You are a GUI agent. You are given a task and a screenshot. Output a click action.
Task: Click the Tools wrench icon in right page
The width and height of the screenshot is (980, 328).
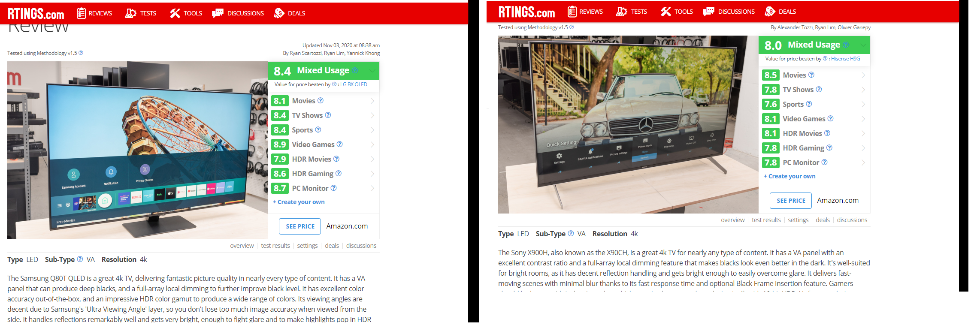point(665,12)
